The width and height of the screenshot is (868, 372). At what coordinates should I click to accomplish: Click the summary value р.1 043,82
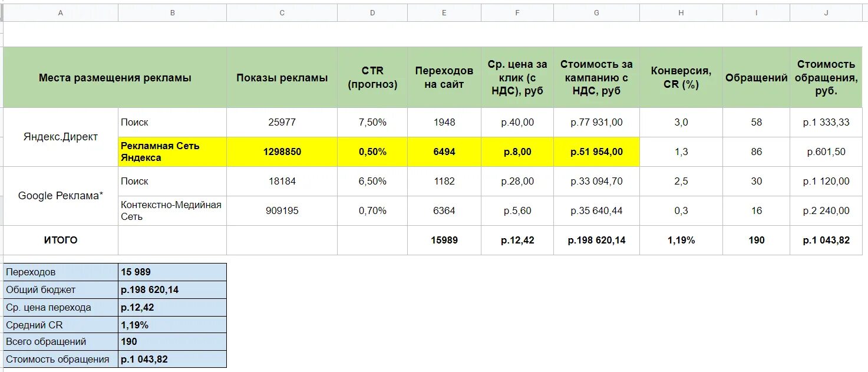pos(172,359)
